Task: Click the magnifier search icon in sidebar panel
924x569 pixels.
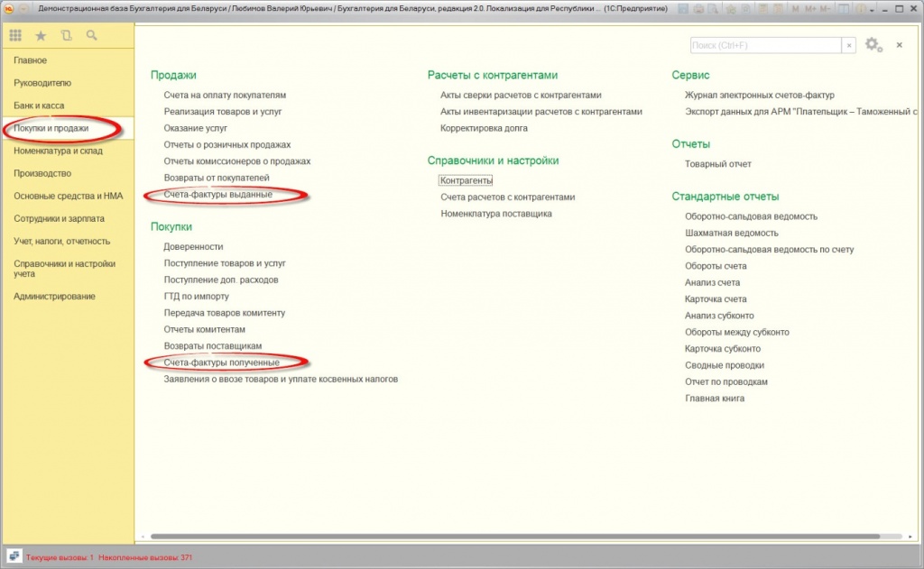Action: 91,36
